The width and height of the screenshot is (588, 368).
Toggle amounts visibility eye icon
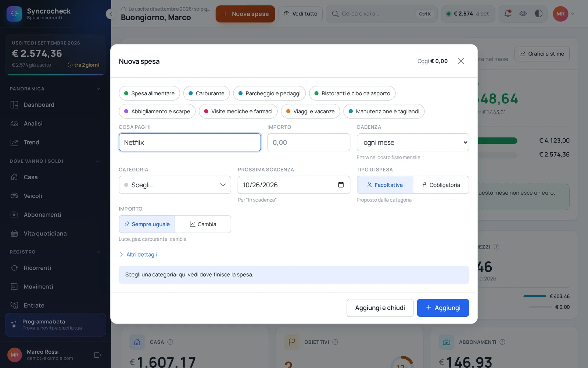[x=523, y=14]
